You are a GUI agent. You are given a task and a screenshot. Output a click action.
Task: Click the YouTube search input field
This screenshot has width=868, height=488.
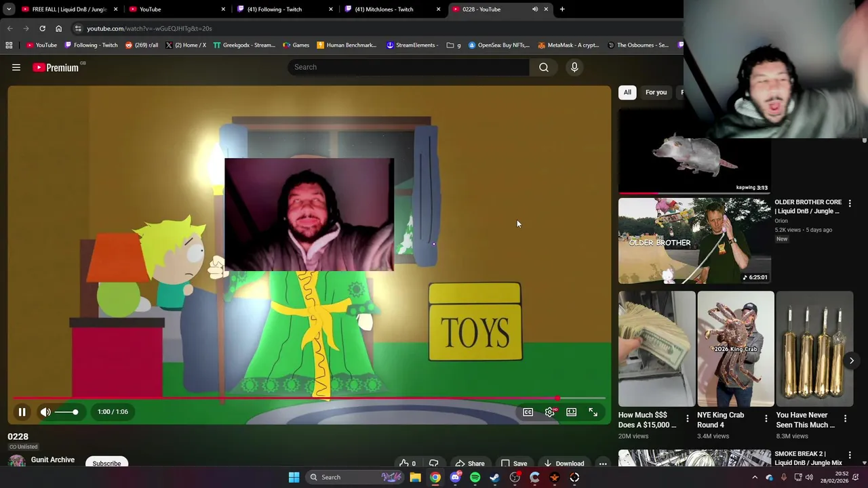[x=409, y=67]
